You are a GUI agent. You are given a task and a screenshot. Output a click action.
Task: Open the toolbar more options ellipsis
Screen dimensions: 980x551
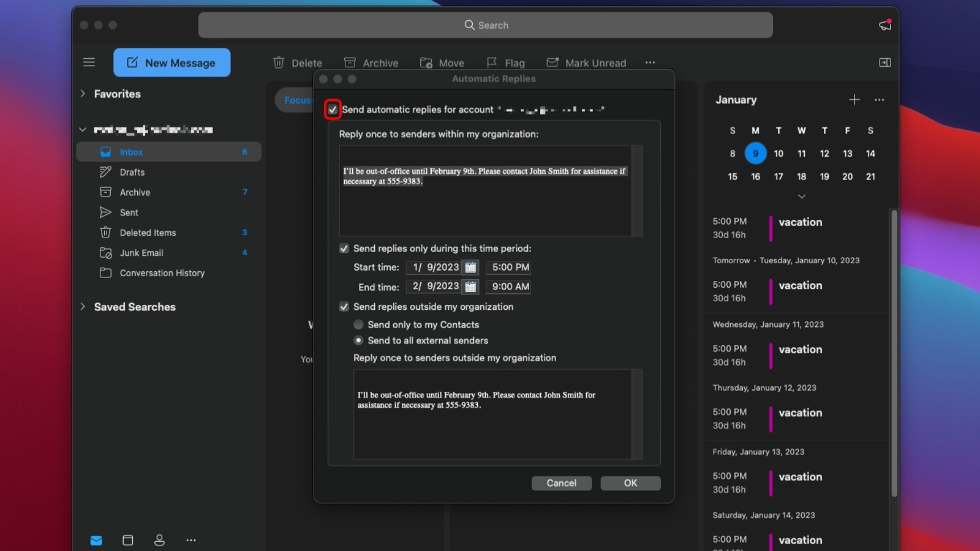(x=650, y=62)
